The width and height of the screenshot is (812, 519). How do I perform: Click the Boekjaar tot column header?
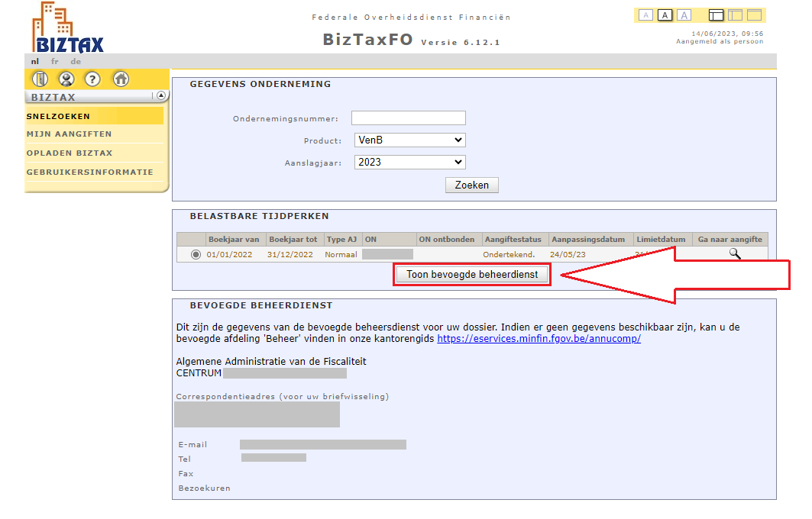click(293, 240)
